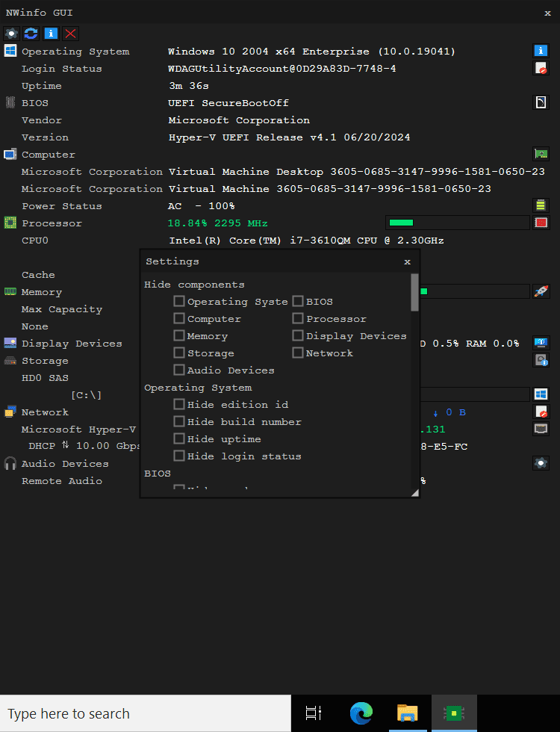
Task: Enable the Hide login status option
Action: pyautogui.click(x=178, y=456)
